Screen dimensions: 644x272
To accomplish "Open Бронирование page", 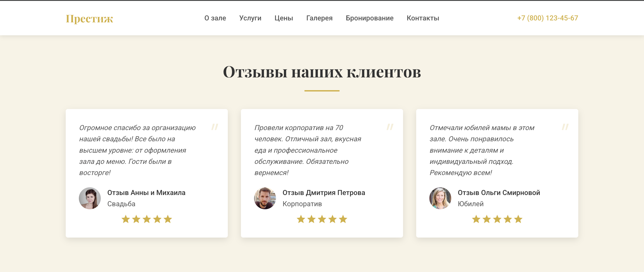I will 369,18.
